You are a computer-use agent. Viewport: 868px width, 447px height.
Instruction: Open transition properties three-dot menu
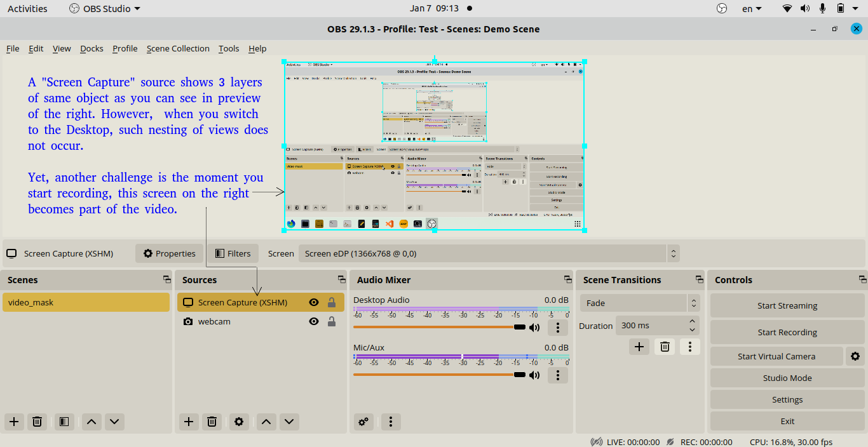(689, 347)
